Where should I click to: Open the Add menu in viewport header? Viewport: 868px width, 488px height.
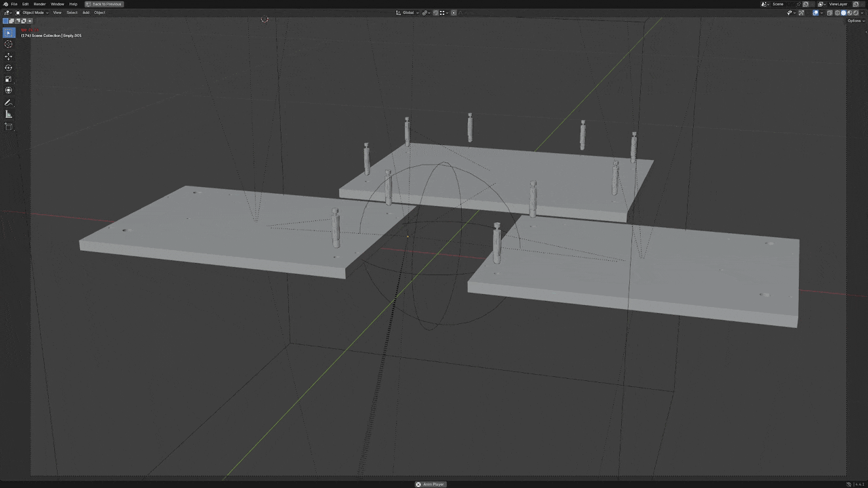85,13
